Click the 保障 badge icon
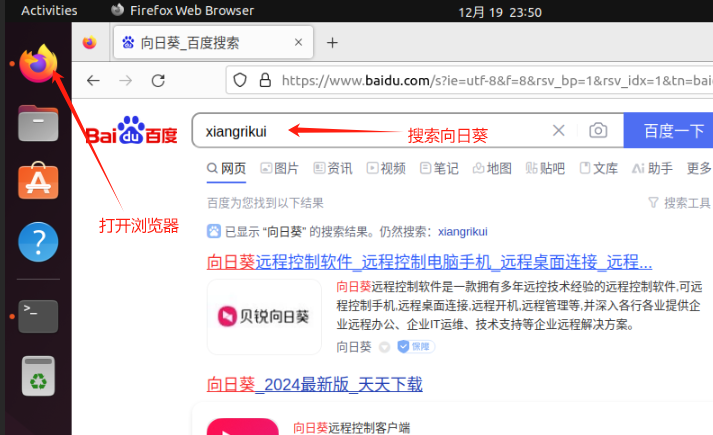The image size is (713, 435). (x=416, y=347)
